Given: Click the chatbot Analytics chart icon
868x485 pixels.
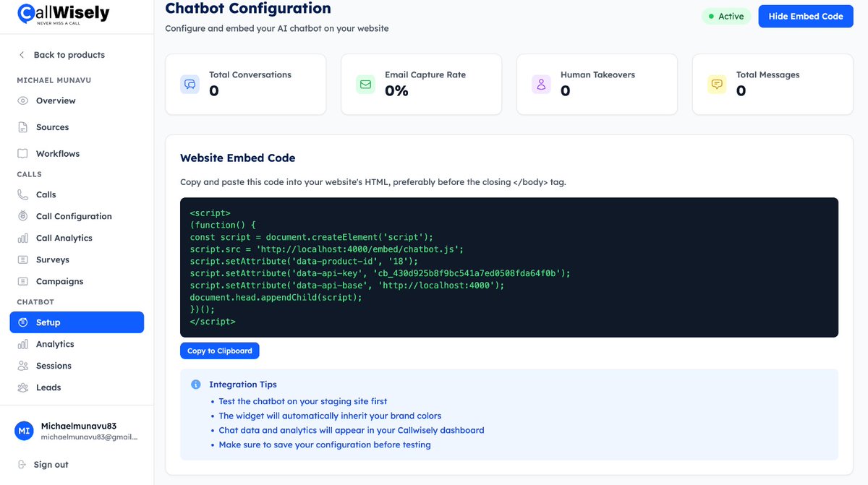Looking at the screenshot, I should tap(22, 344).
